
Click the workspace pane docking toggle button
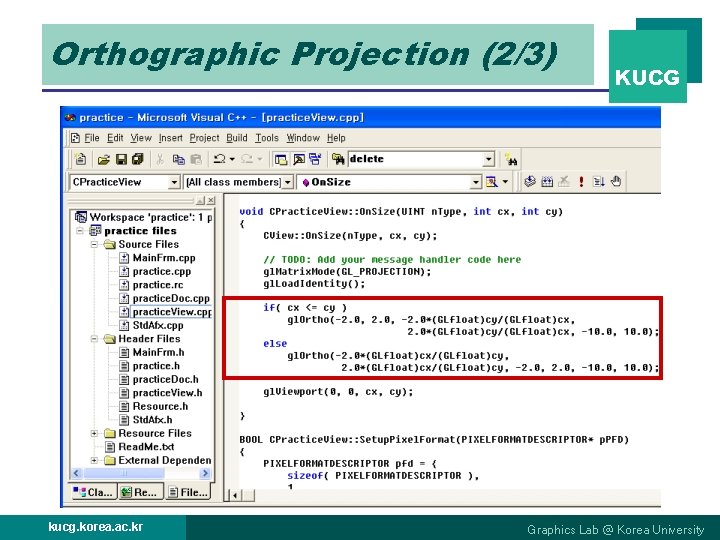200,200
